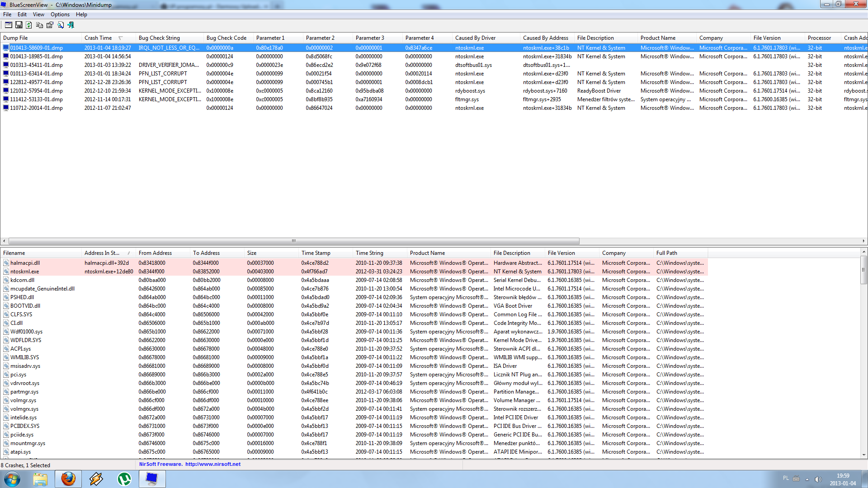Select mountmgr.sys in the lower pane
This screenshot has width=868, height=488.
pyautogui.click(x=354, y=443)
